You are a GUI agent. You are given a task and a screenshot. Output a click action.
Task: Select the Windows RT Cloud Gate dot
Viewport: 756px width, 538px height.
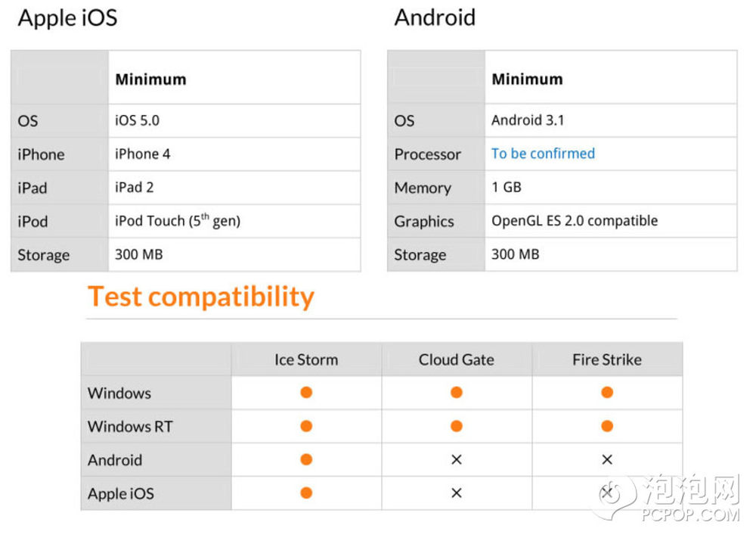pyautogui.click(x=457, y=426)
